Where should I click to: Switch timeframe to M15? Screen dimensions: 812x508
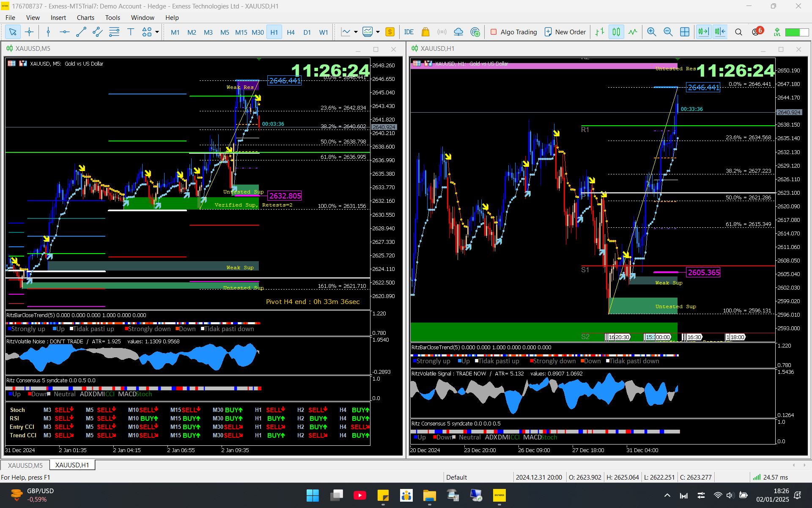click(241, 32)
